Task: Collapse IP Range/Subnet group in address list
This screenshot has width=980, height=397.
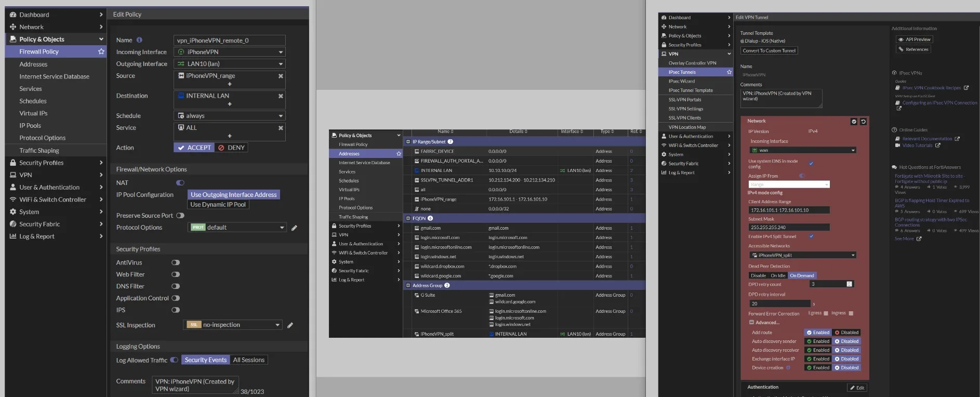Action: tap(408, 142)
